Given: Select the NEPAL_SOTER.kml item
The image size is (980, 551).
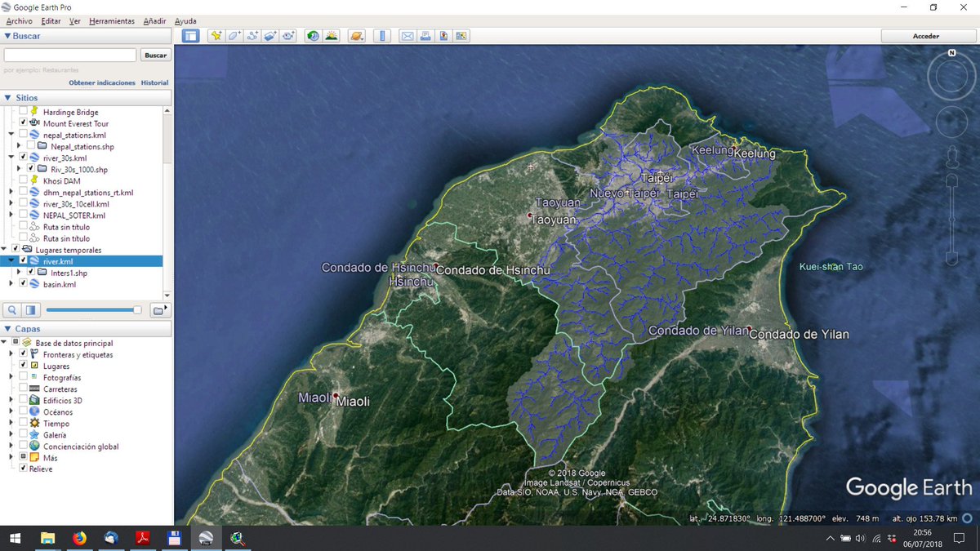Looking at the screenshot, I should tap(74, 215).
